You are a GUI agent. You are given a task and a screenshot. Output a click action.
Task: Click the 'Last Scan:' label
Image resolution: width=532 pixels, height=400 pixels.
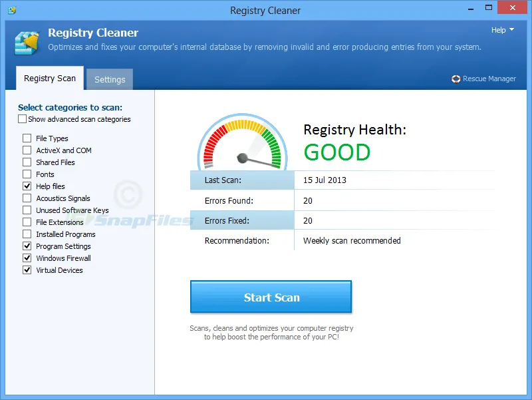(x=223, y=180)
